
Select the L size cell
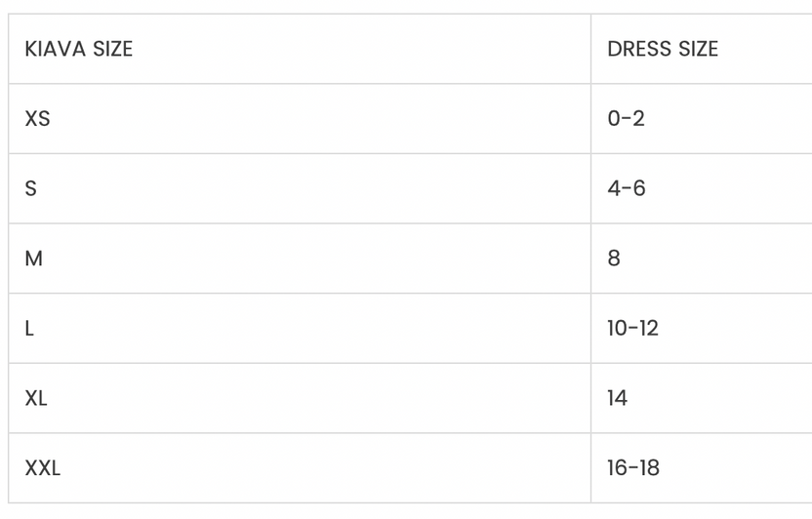pyautogui.click(x=29, y=329)
